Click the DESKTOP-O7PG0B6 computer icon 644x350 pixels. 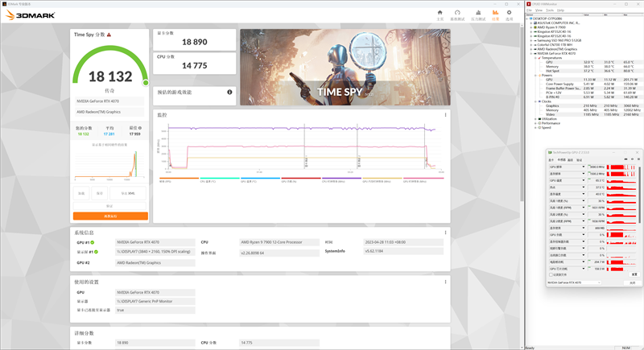[x=530, y=19]
